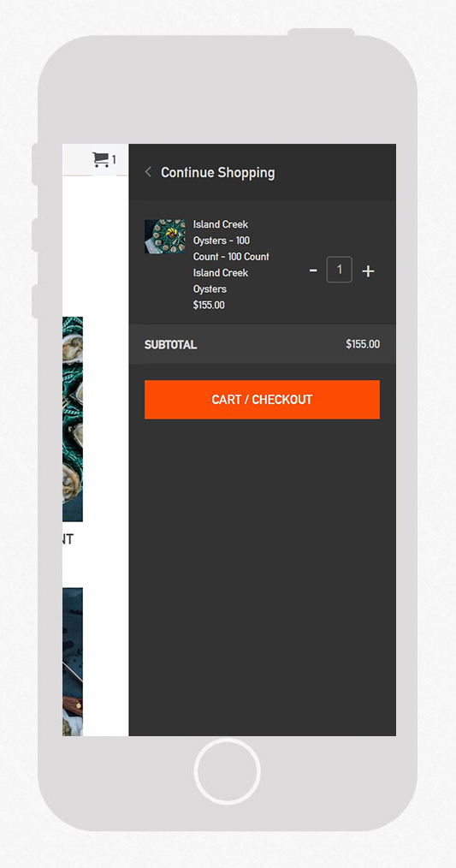This screenshot has width=456, height=868.
Task: Click the subtotal amount $155.00
Action: click(x=363, y=344)
